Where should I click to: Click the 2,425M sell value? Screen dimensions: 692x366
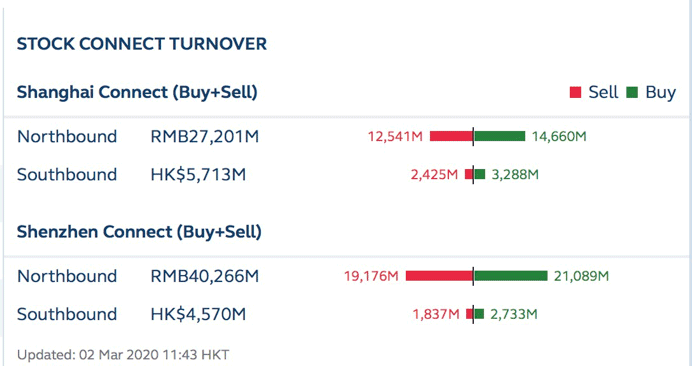pos(434,174)
